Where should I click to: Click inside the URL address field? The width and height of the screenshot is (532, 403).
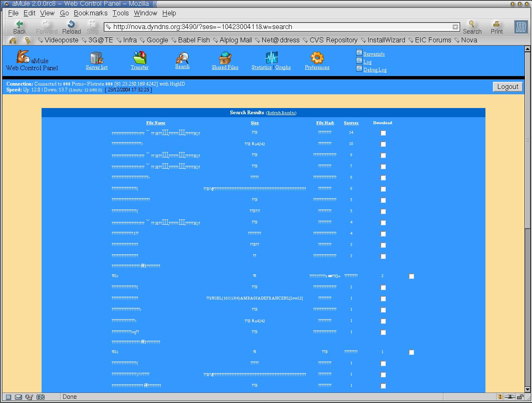coord(278,27)
